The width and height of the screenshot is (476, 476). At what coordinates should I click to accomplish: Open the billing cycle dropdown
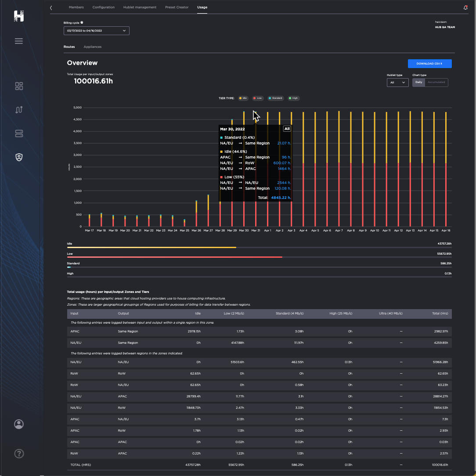(96, 31)
